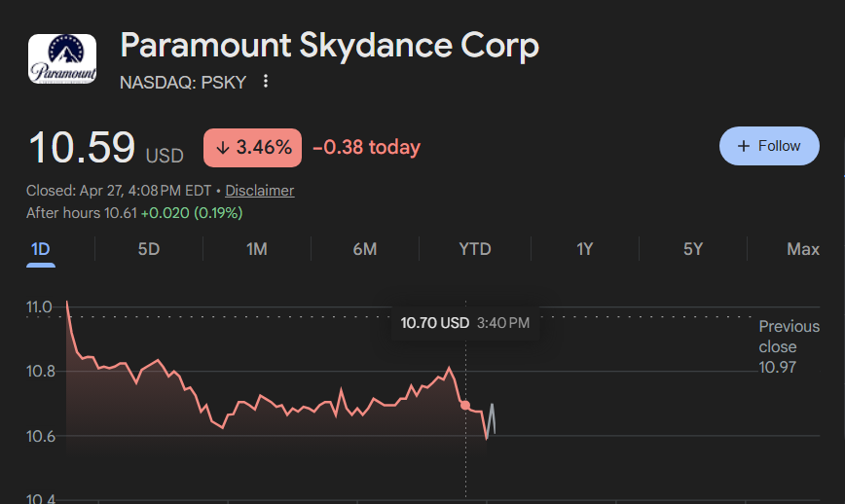Select the YTD chart range

tap(475, 249)
